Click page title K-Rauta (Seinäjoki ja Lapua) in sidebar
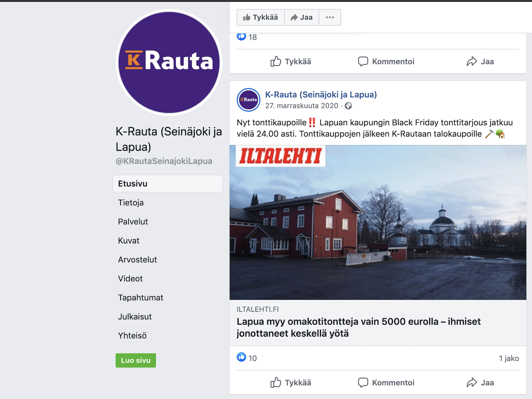532x399 pixels. click(169, 139)
